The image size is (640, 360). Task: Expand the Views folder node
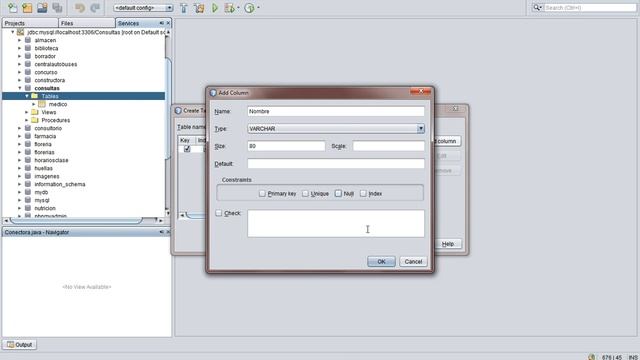[27, 112]
